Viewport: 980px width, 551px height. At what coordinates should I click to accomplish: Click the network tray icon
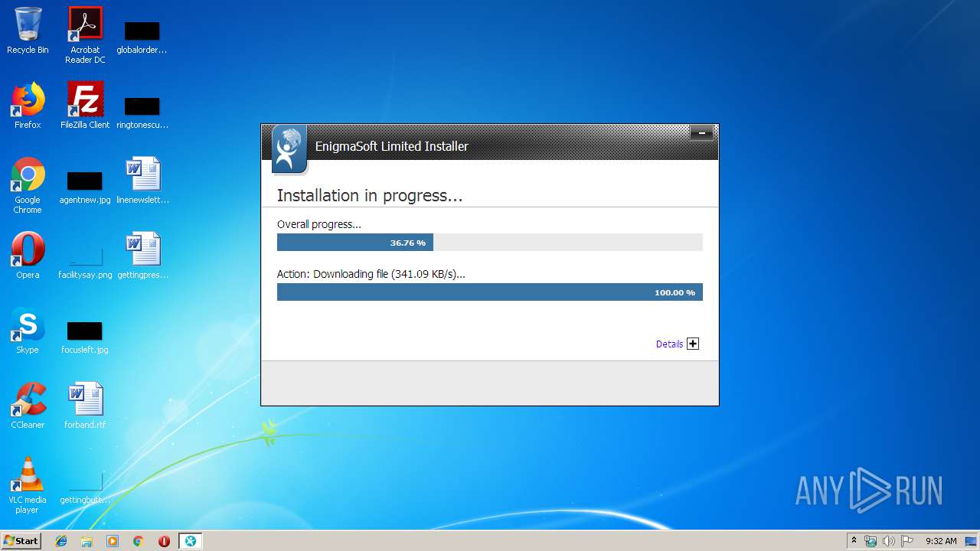871,541
